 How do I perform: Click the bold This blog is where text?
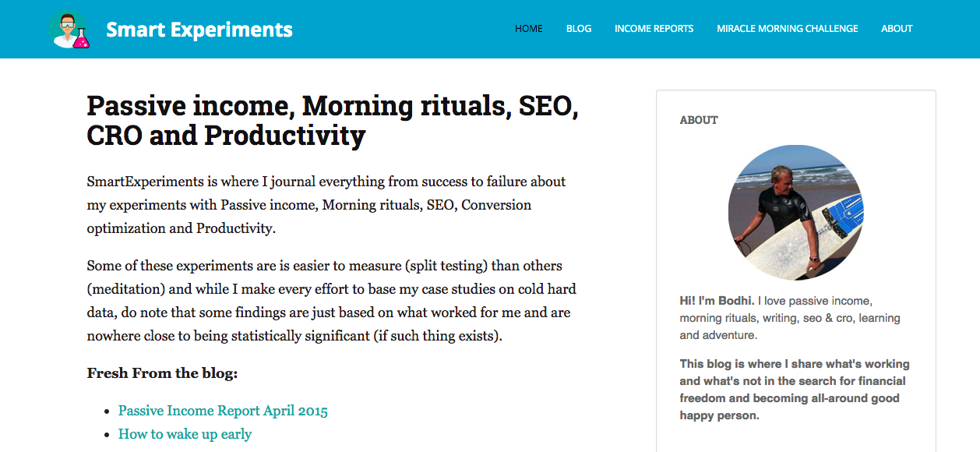tap(795, 390)
